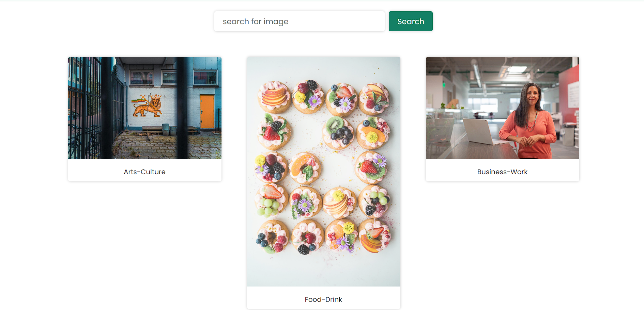Click the "search for image" text field
This screenshot has width=644, height=310.
(x=299, y=21)
